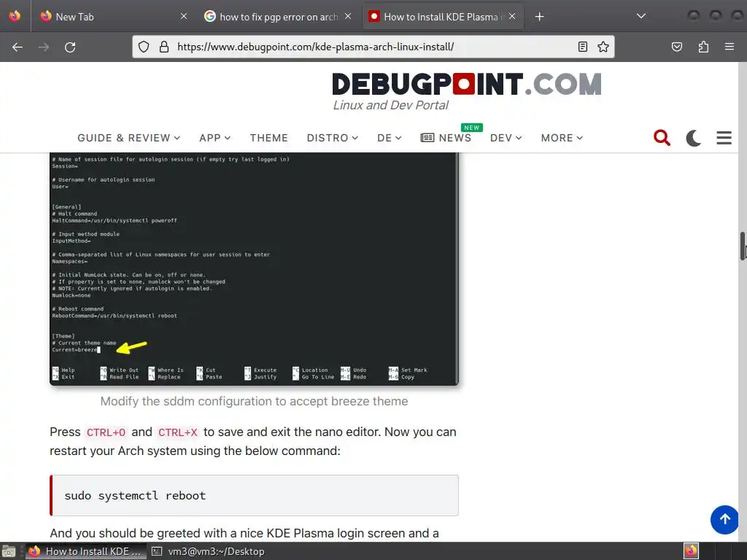This screenshot has width=747, height=560.
Task: Click the CTRL+X code text
Action: tap(178, 432)
